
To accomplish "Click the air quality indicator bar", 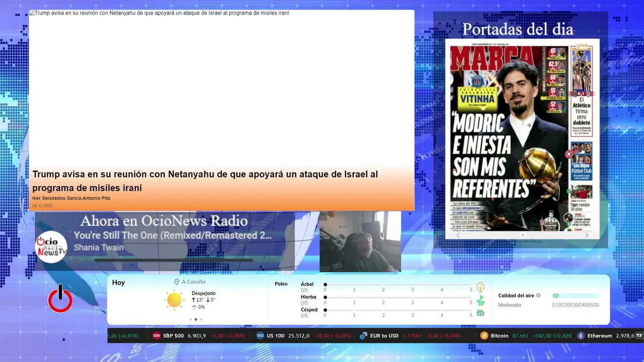I will (x=576, y=296).
